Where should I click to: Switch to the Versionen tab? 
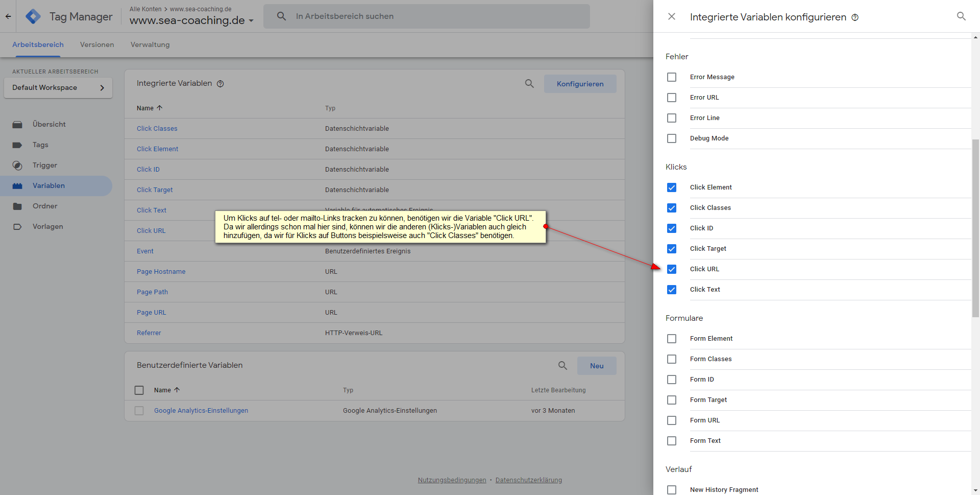[x=97, y=45]
